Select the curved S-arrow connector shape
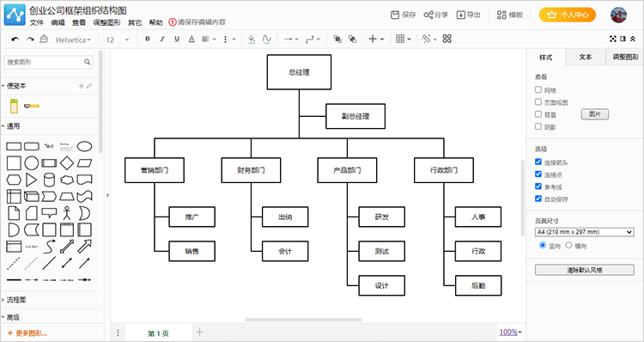The height and width of the screenshot is (342, 644). (49, 247)
